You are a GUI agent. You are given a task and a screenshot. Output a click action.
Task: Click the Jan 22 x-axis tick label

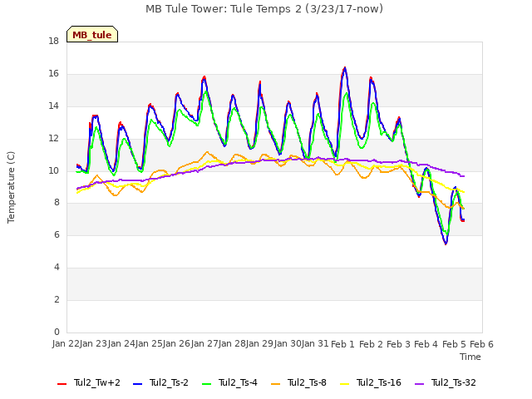click(66, 344)
